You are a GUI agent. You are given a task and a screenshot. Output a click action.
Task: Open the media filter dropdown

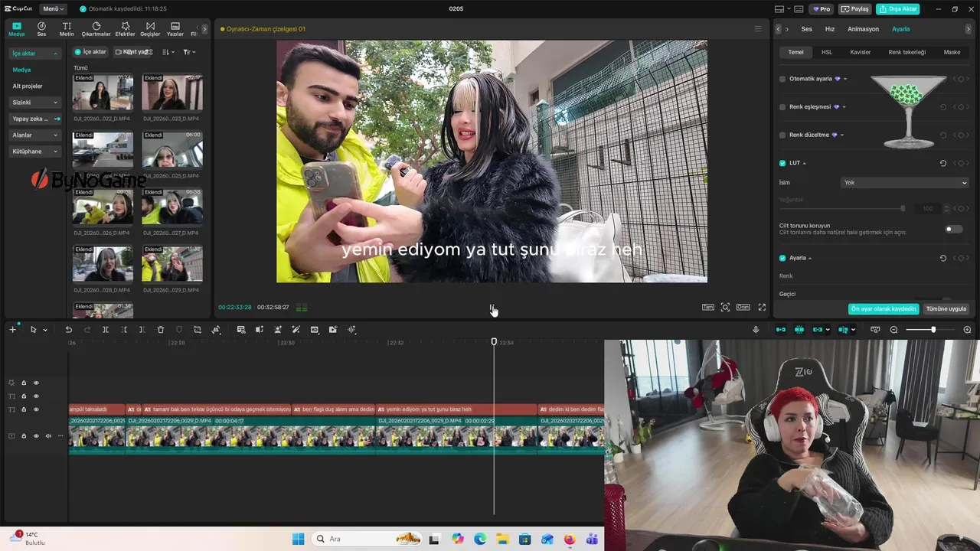pos(188,52)
